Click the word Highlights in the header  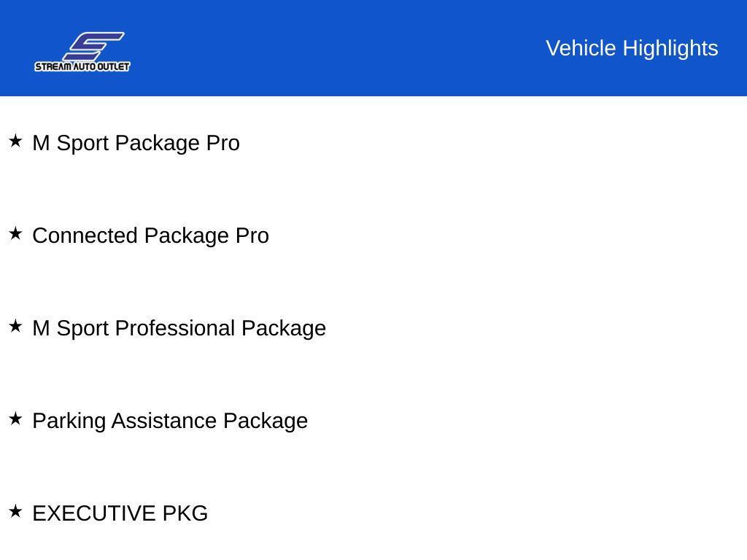[670, 48]
